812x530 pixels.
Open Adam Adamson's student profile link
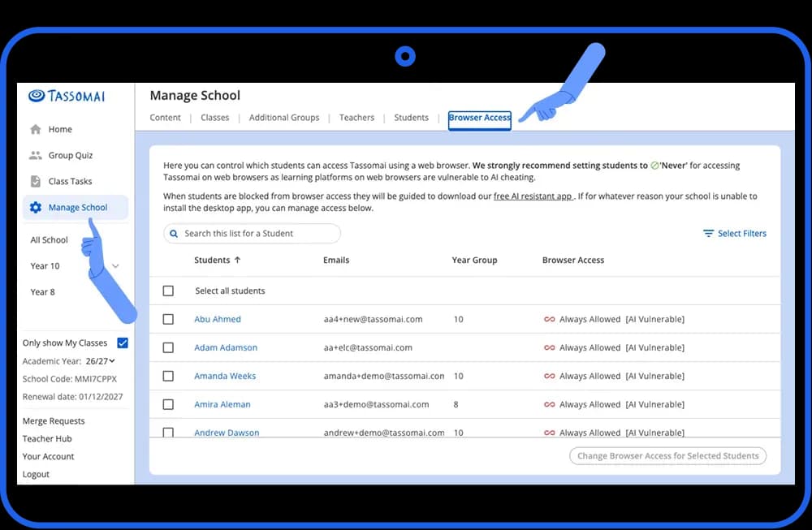226,348
